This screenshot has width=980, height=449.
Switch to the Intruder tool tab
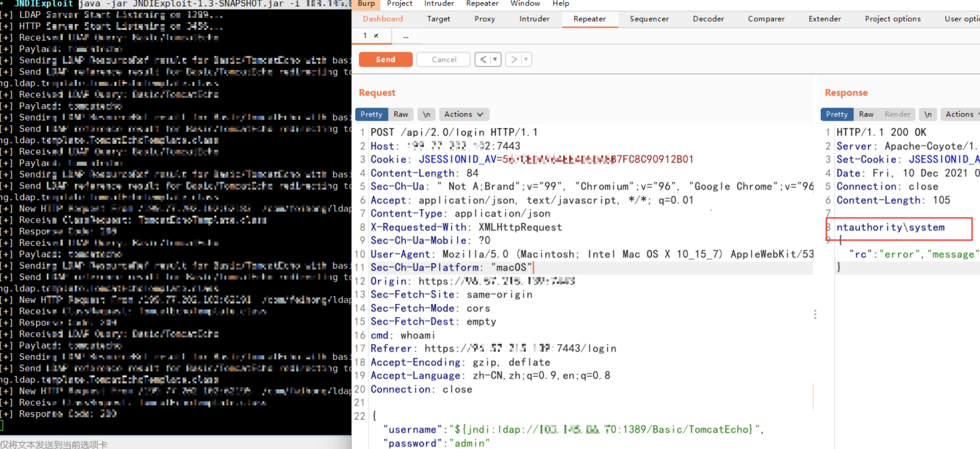pyautogui.click(x=534, y=19)
